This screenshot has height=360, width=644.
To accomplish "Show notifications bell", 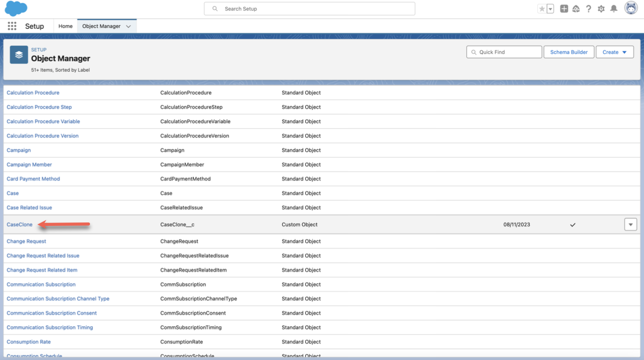I will (x=614, y=9).
